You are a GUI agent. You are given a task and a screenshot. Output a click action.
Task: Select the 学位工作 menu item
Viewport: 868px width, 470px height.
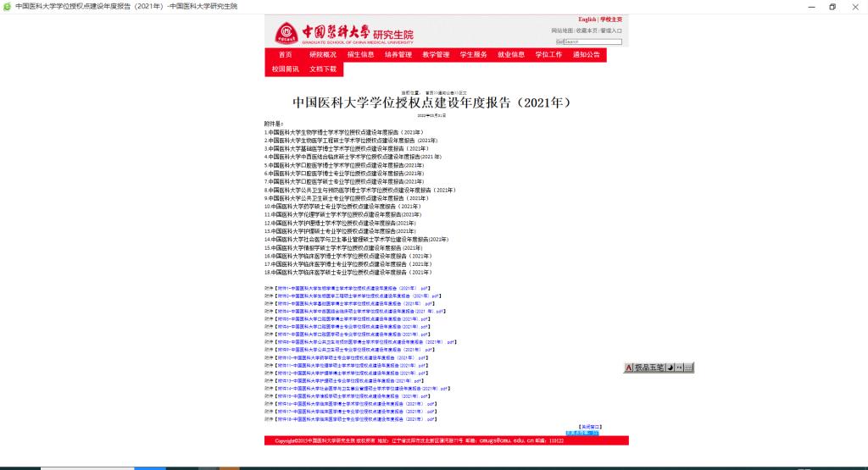[x=548, y=55]
